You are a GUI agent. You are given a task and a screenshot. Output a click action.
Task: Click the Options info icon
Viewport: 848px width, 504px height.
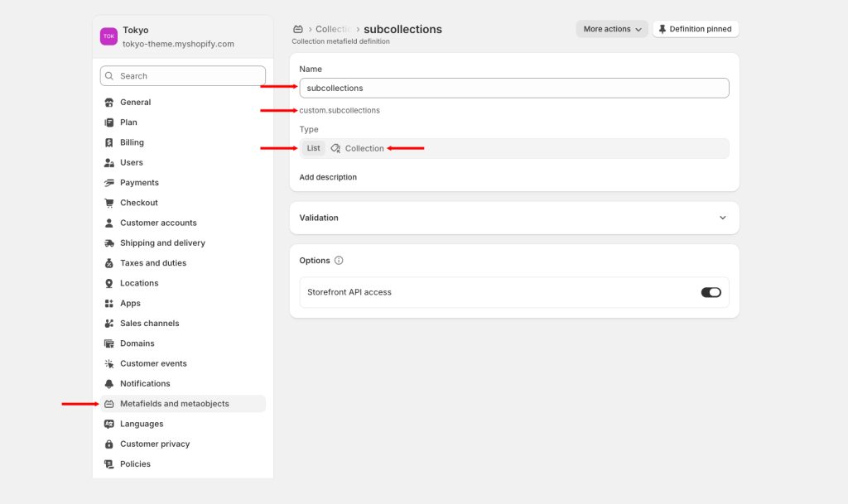pyautogui.click(x=339, y=261)
